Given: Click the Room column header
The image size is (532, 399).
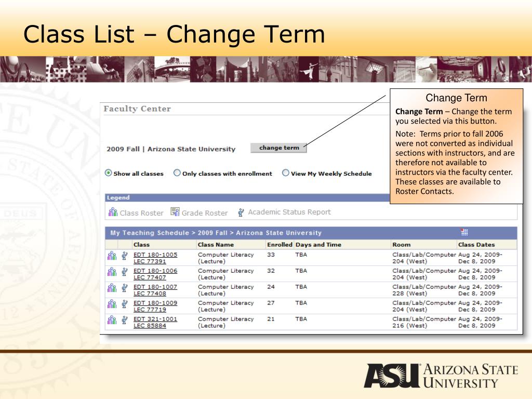Looking at the screenshot, I should point(402,245).
